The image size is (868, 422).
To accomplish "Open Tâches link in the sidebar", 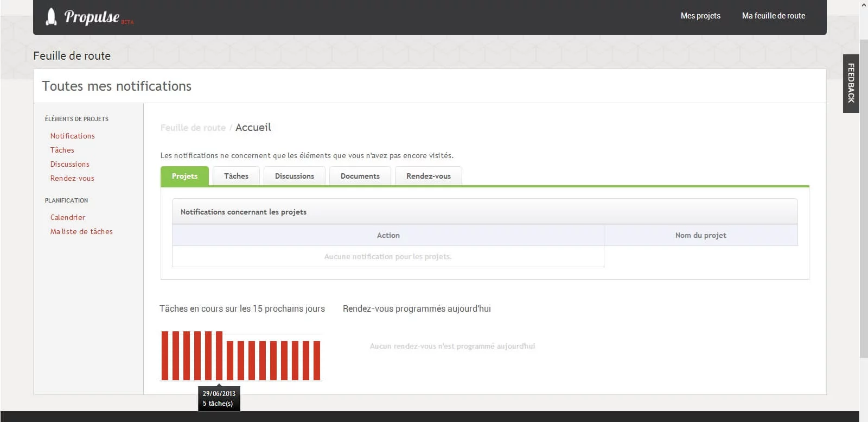I will tap(62, 150).
